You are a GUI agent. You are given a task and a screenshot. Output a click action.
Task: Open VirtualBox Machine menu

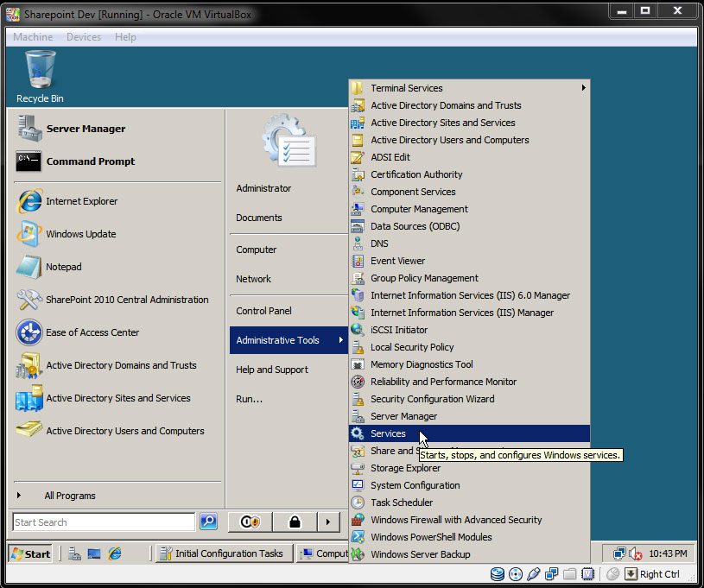(33, 37)
